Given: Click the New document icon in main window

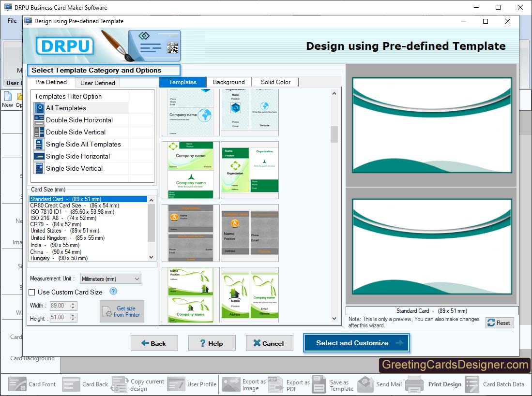Looking at the screenshot, I should [7, 96].
